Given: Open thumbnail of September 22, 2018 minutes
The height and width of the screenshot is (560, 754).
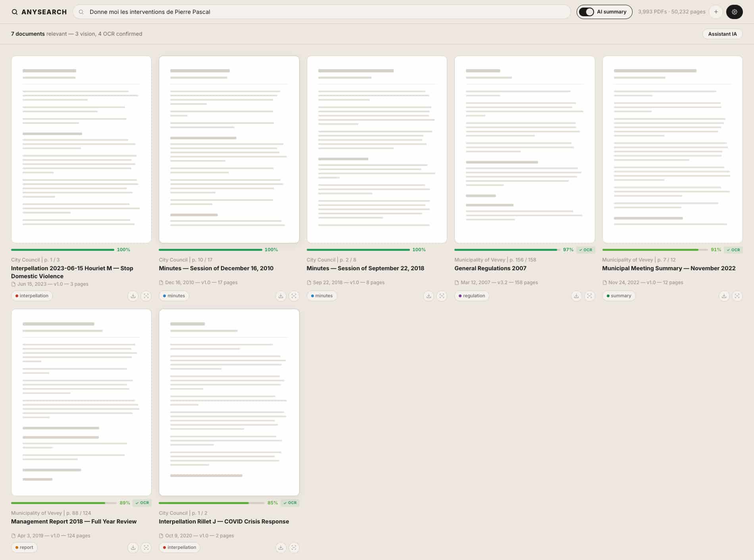Looking at the screenshot, I should point(377,149).
